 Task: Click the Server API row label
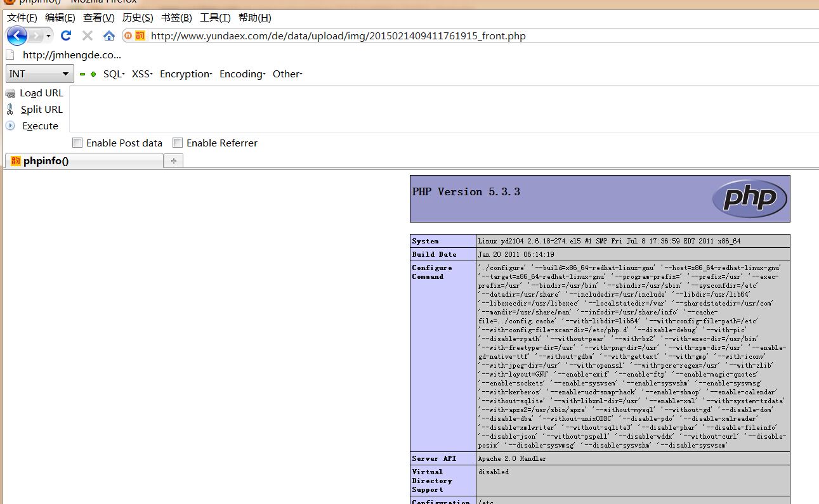click(x=434, y=458)
